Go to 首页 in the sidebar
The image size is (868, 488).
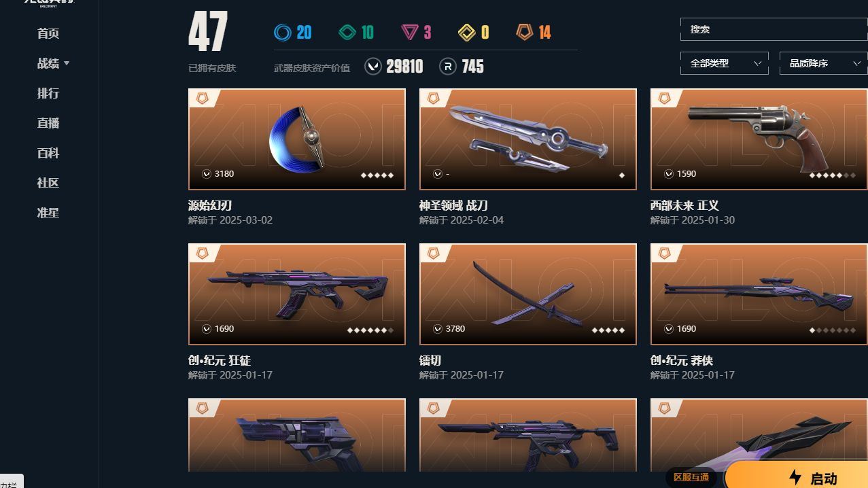click(x=48, y=33)
